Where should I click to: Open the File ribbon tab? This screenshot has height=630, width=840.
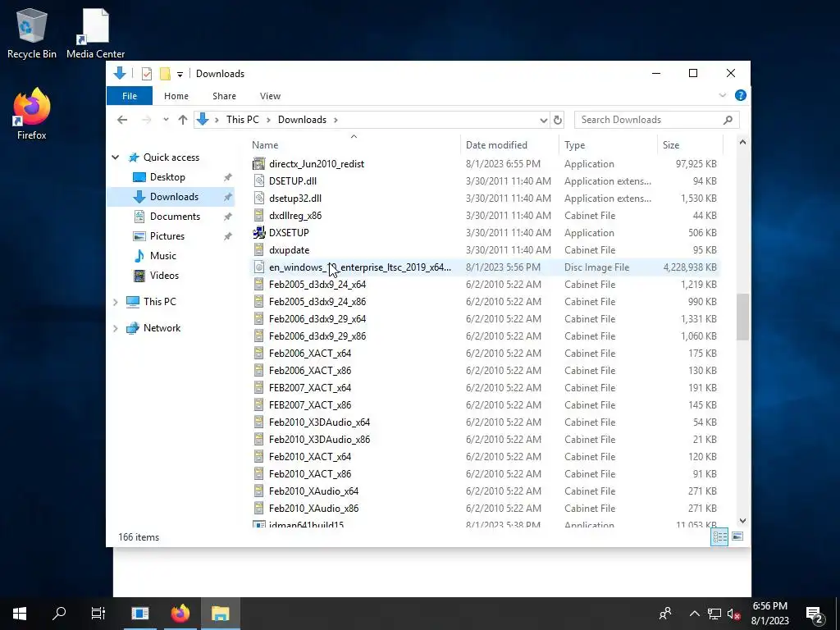[x=130, y=96]
